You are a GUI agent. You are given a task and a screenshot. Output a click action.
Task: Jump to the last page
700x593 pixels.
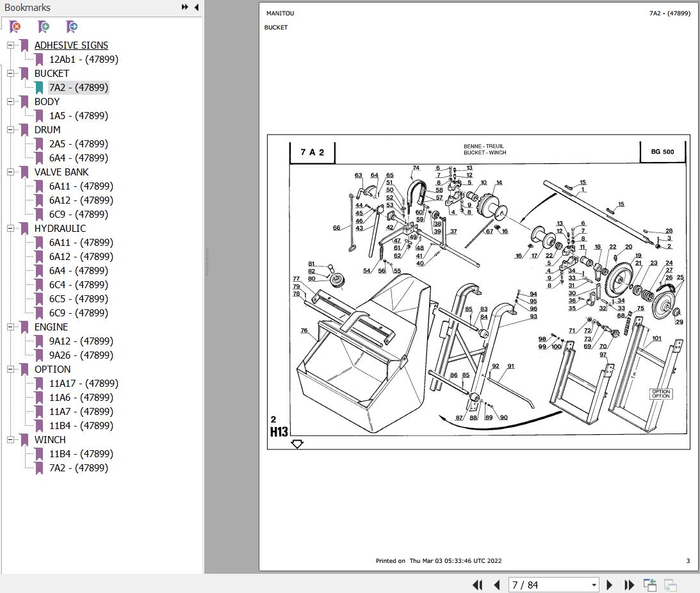tap(629, 585)
